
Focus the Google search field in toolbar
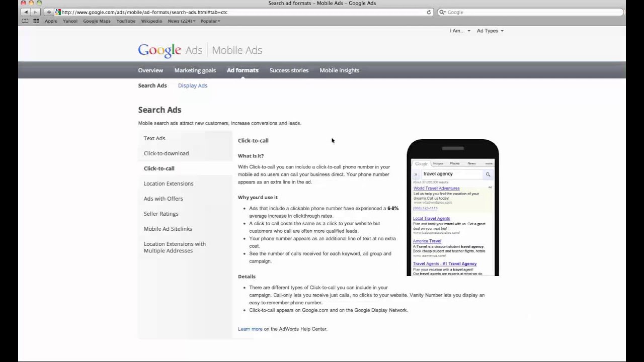pos(530,12)
